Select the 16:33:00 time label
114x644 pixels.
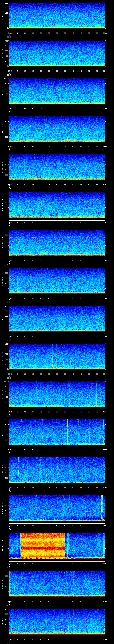click(x=9, y=184)
